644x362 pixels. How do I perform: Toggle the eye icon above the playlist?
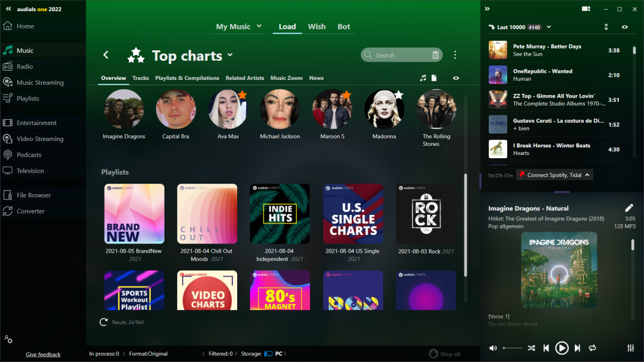[x=624, y=26]
